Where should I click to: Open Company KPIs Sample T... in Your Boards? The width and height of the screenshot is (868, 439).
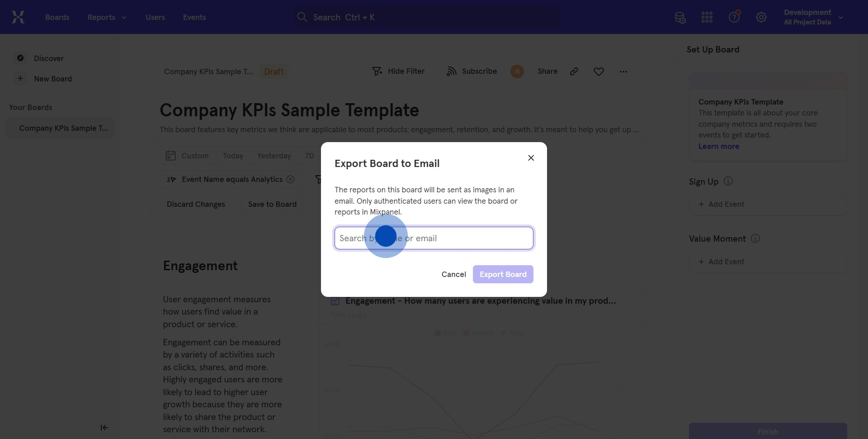[x=60, y=128]
